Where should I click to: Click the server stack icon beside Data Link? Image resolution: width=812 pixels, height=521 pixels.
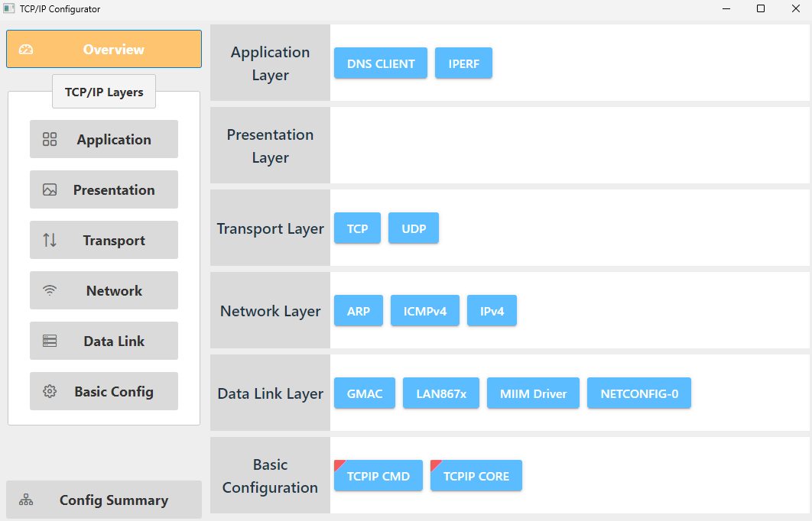click(50, 341)
